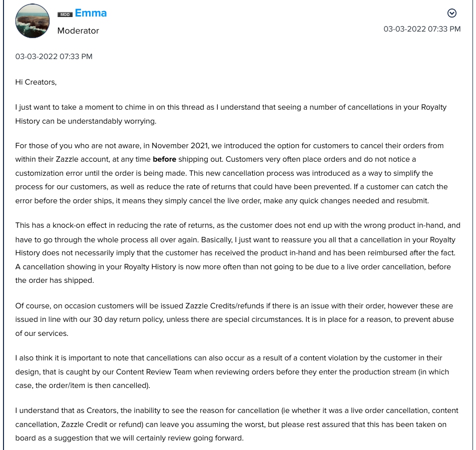Click the 'of our services.' line

(42, 333)
